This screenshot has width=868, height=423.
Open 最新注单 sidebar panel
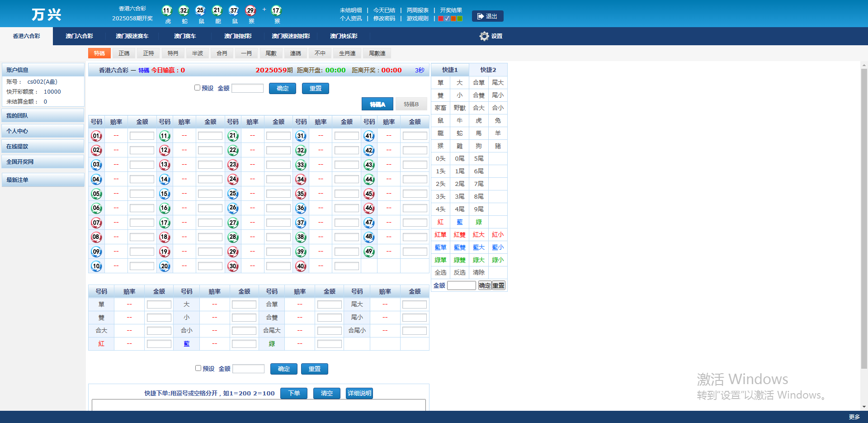[x=43, y=180]
